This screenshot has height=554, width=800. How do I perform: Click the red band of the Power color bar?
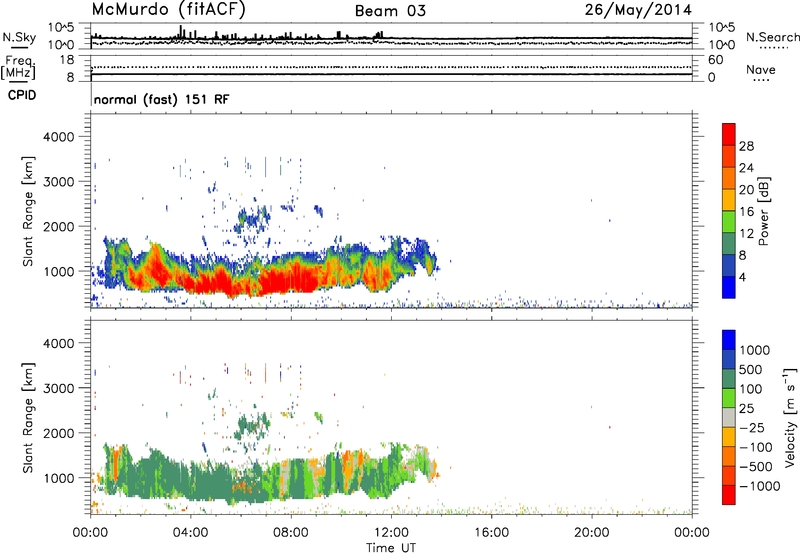coord(729,135)
